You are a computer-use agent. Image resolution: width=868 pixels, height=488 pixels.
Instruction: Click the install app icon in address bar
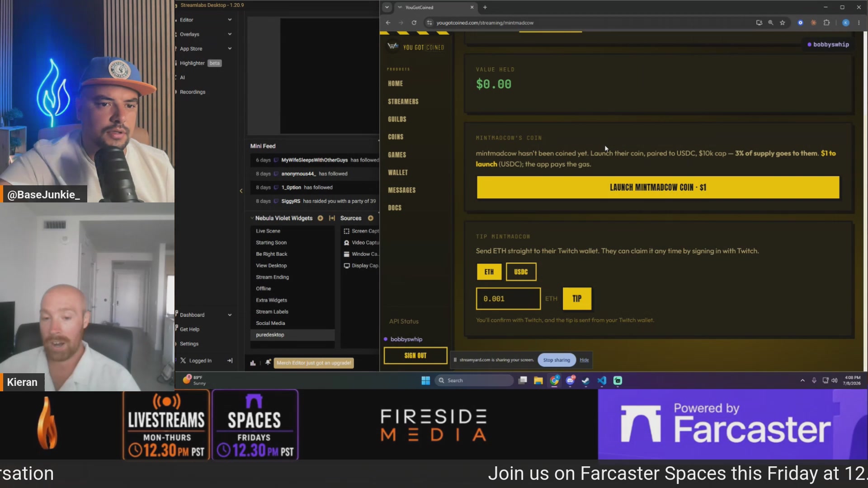point(759,23)
